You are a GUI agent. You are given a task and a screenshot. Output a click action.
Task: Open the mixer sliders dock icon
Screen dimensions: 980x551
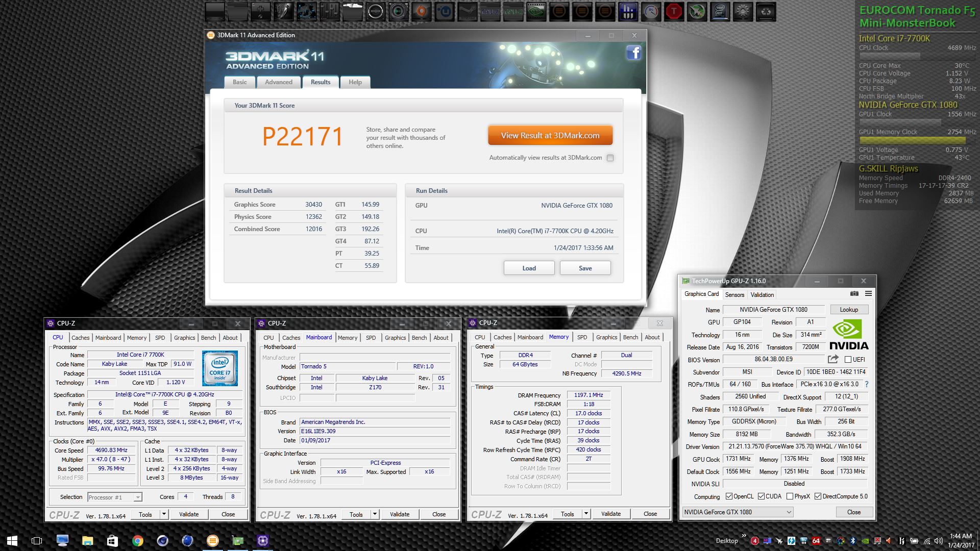click(x=330, y=12)
